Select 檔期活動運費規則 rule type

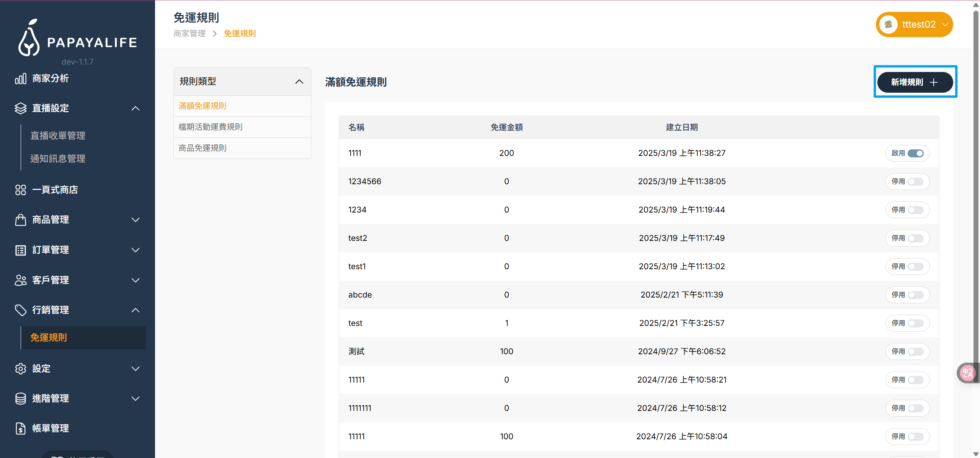coord(211,127)
